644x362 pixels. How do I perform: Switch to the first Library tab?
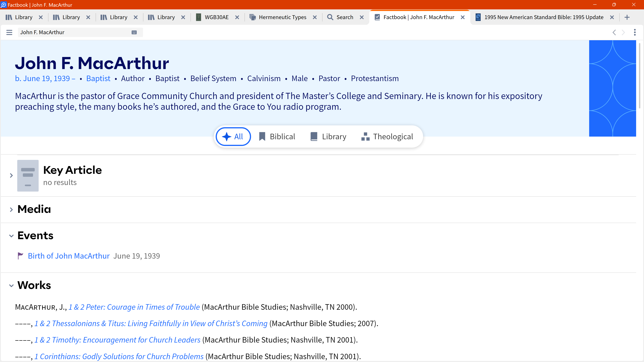click(19, 17)
